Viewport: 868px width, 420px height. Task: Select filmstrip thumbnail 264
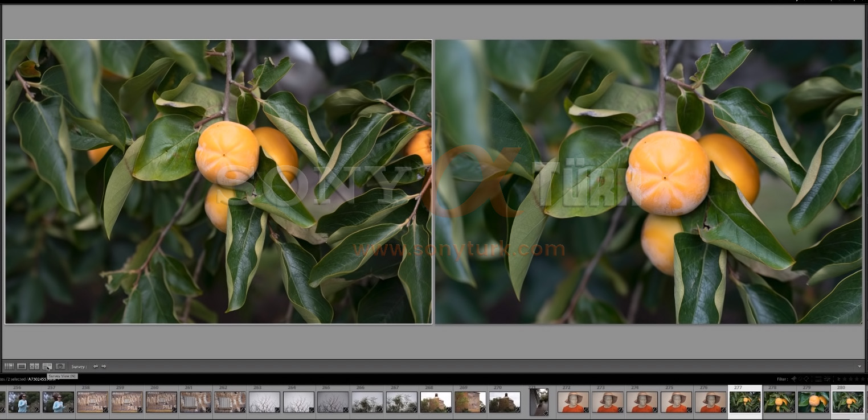(298, 402)
